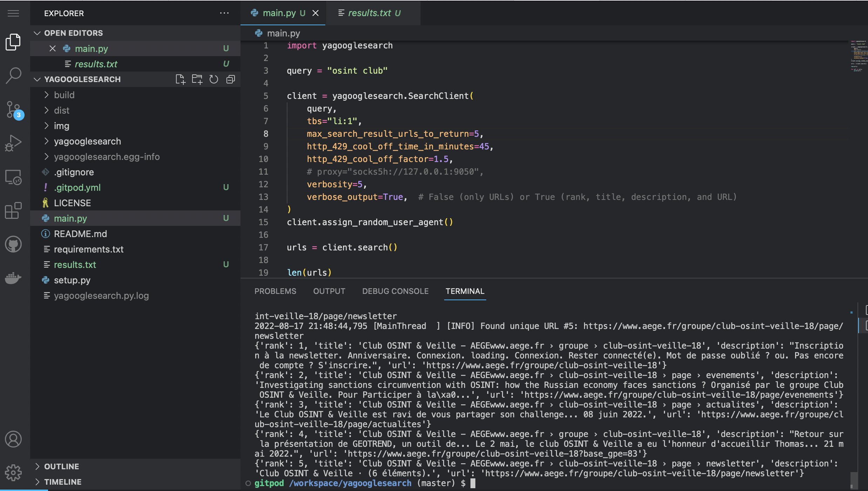The width and height of the screenshot is (868, 491).
Task: Close the main.py editor tab
Action: [x=316, y=13]
